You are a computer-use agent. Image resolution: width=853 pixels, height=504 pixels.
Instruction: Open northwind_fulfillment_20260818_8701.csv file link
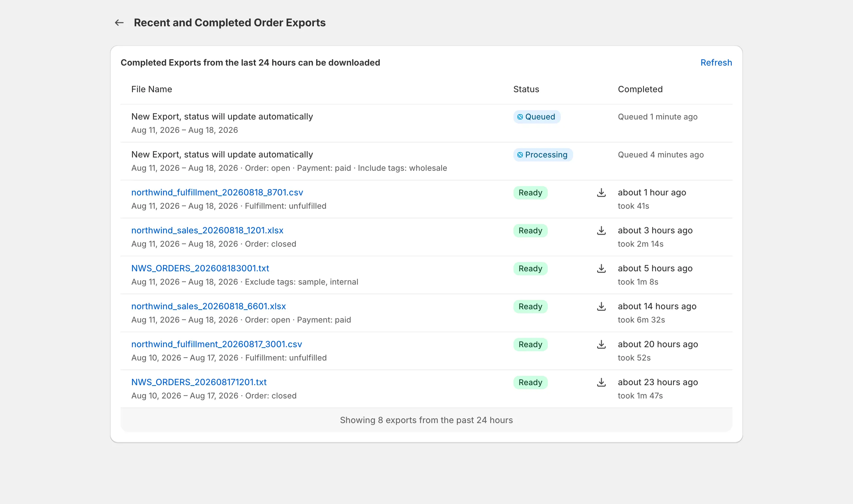[217, 192]
